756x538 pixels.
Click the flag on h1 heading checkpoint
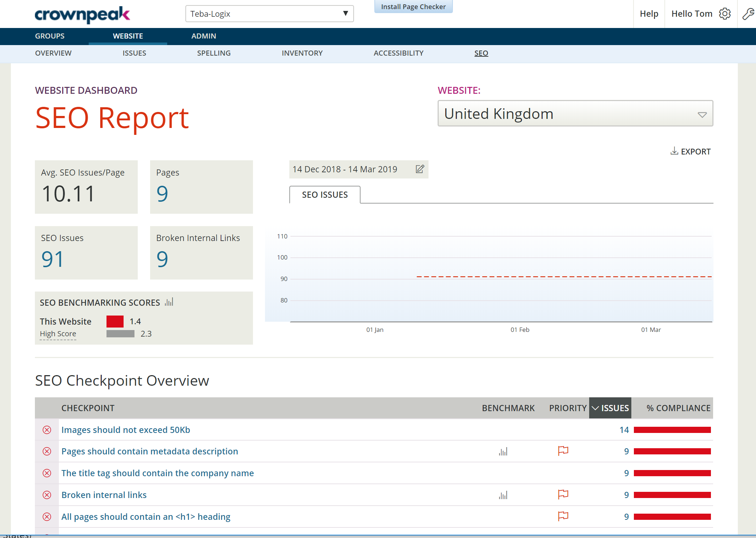pyautogui.click(x=562, y=516)
